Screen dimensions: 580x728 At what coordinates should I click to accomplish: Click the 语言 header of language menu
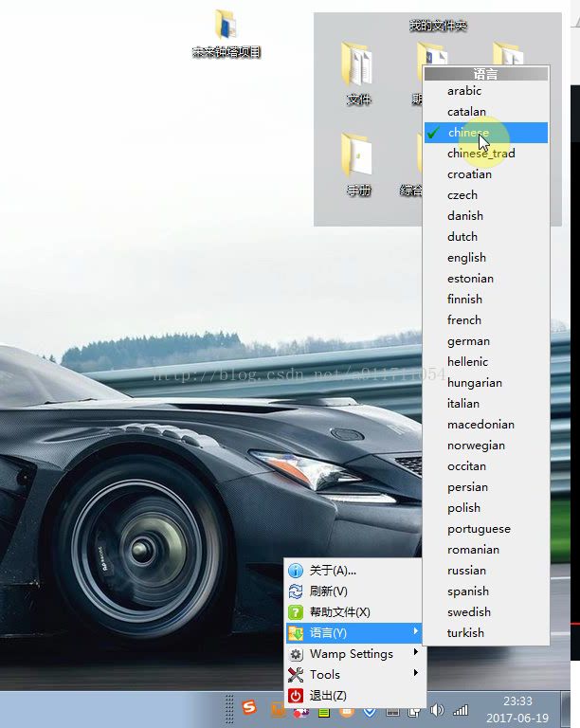[486, 74]
